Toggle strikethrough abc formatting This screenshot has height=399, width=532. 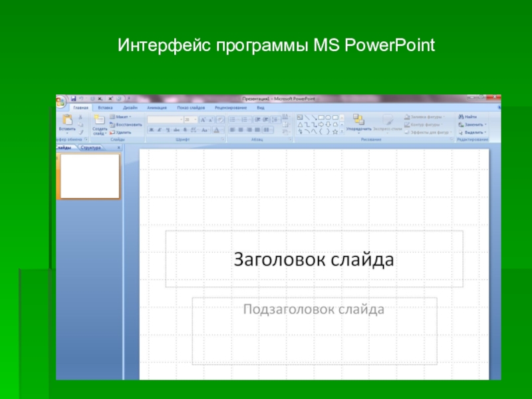pos(177,130)
